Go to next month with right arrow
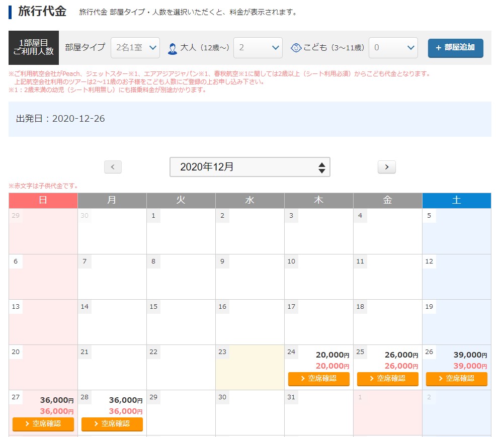The width and height of the screenshot is (504, 437). (x=386, y=167)
